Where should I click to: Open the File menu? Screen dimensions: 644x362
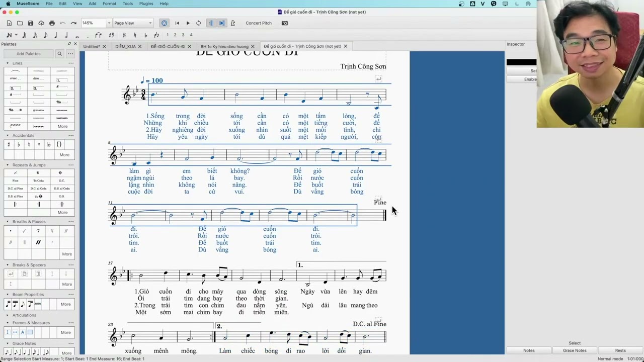49,4
